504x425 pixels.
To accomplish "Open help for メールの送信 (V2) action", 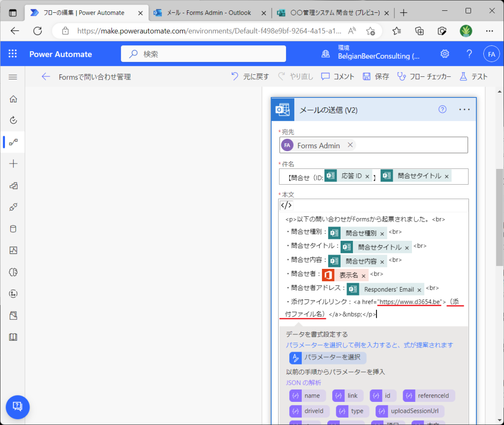I will pyautogui.click(x=442, y=109).
